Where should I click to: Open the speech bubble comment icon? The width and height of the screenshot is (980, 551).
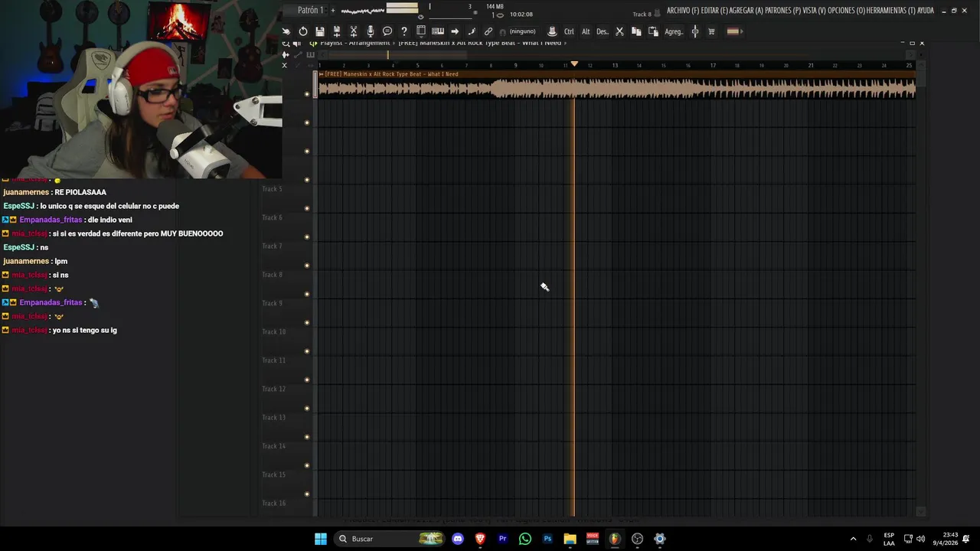[x=387, y=31]
